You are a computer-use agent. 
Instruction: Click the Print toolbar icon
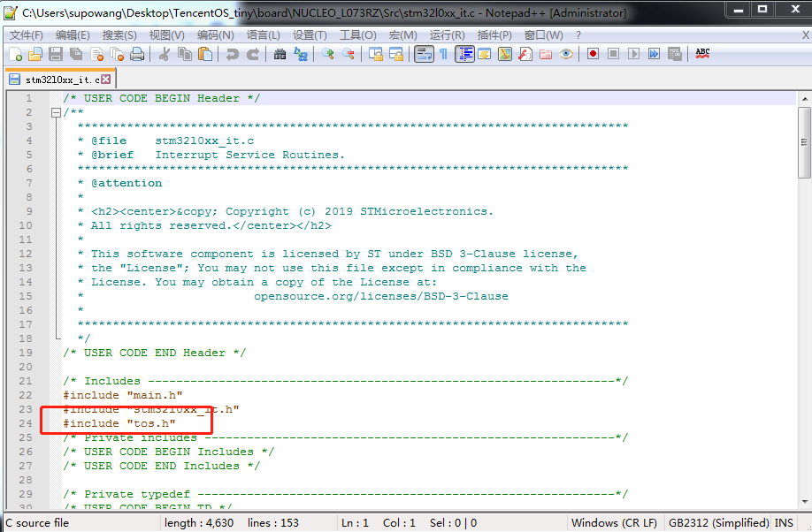(x=137, y=54)
